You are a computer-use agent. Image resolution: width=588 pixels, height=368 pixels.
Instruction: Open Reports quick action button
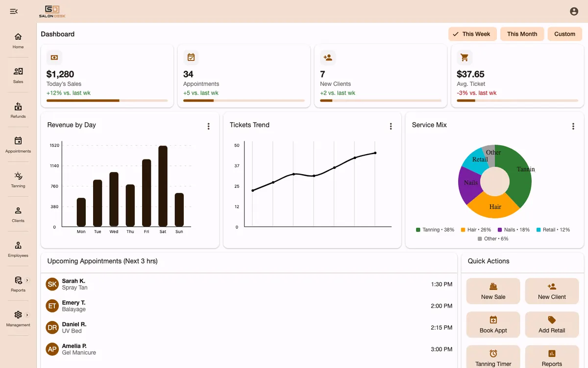click(552, 358)
